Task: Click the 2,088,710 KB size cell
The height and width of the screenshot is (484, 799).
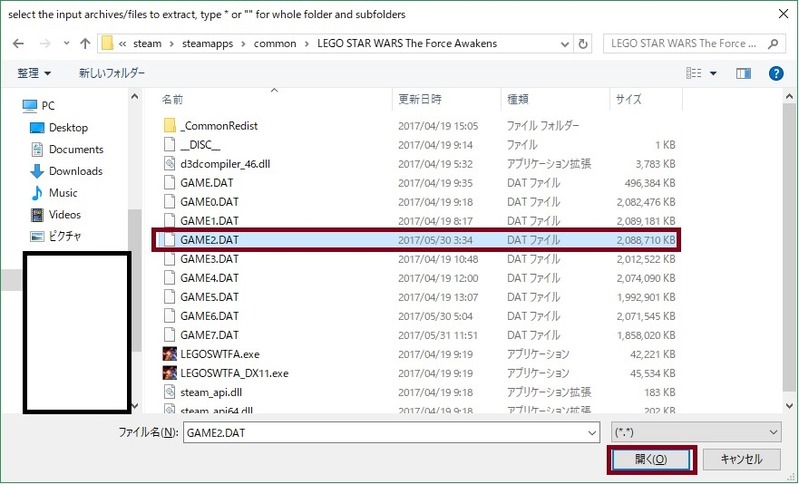Action: [x=646, y=240]
